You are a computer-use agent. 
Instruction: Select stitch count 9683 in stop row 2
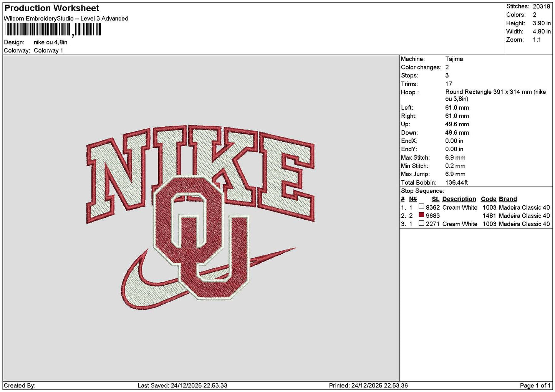pos(433,216)
